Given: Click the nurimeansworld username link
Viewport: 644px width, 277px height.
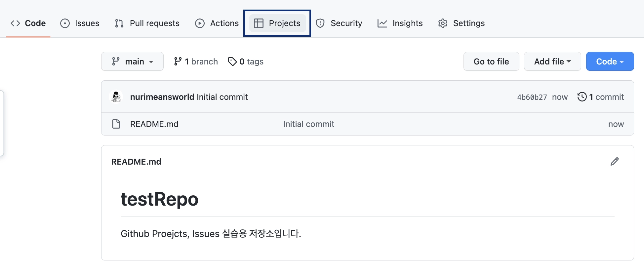Looking at the screenshot, I should [x=162, y=97].
